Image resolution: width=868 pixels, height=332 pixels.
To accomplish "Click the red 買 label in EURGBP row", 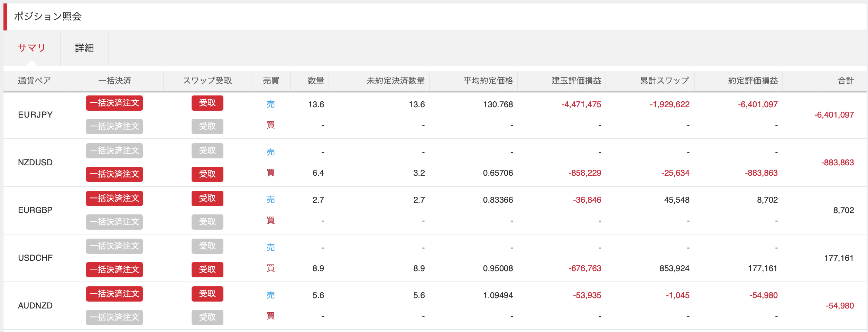I will pyautogui.click(x=270, y=221).
